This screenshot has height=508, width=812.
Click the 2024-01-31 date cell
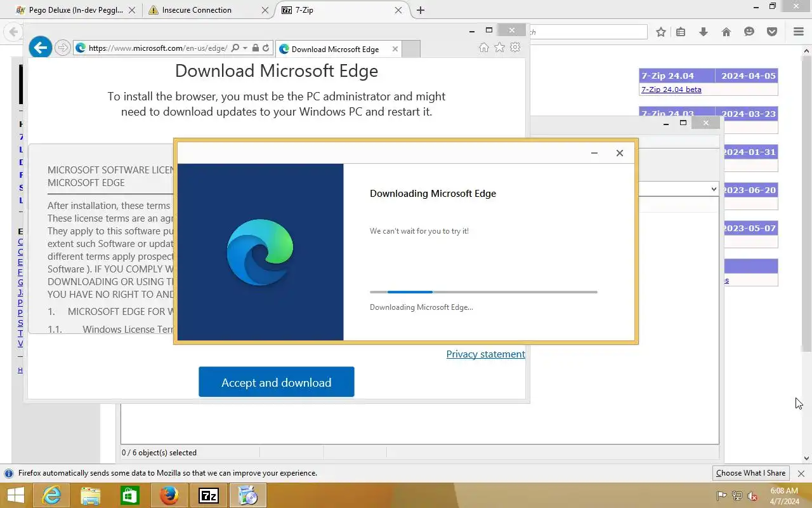(750, 152)
